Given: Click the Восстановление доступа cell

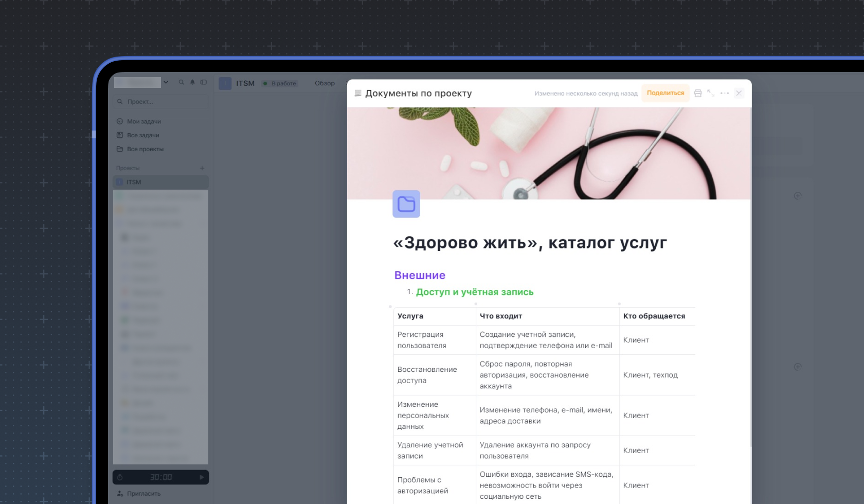Looking at the screenshot, I should (435, 375).
